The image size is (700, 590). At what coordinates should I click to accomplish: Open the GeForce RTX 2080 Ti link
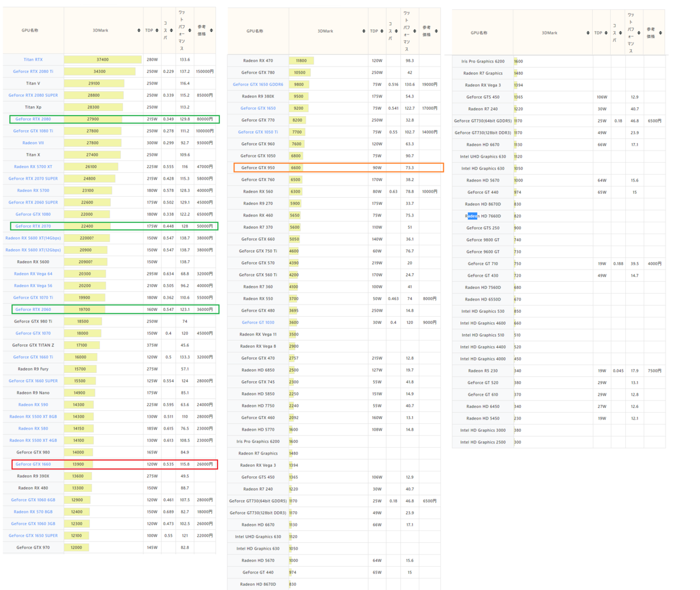[x=33, y=71]
